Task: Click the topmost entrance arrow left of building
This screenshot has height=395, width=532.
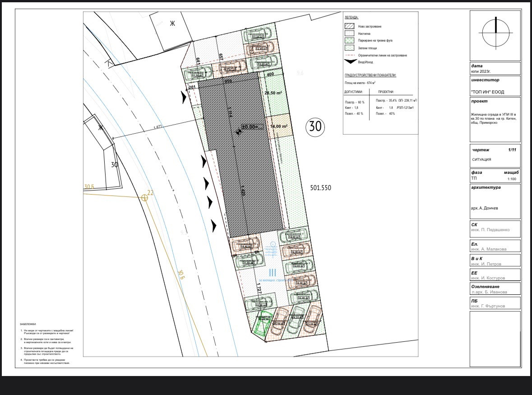Action: click(183, 97)
